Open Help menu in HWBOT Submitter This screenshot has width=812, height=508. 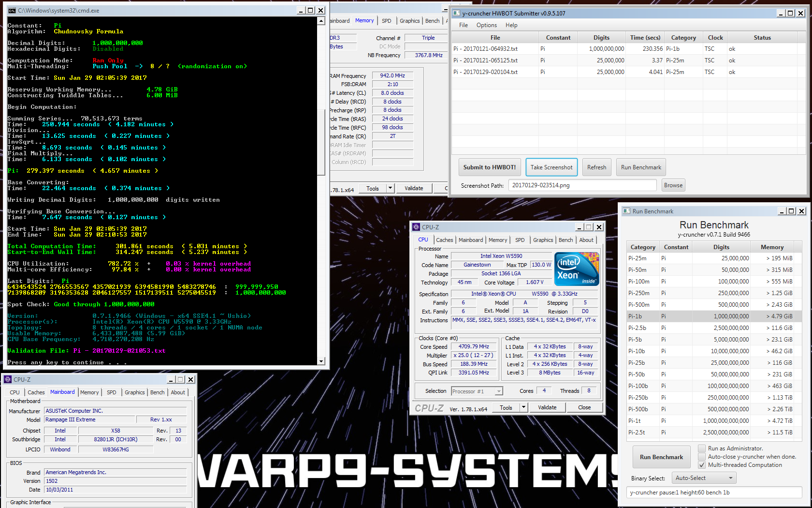(511, 25)
